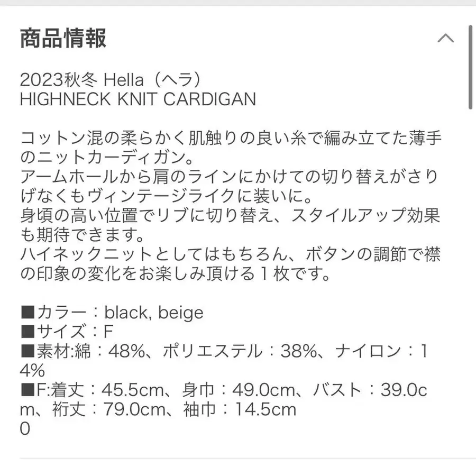The image size is (476, 476).
Task: Click the sentence starting with アームホール
Action: tap(231, 178)
